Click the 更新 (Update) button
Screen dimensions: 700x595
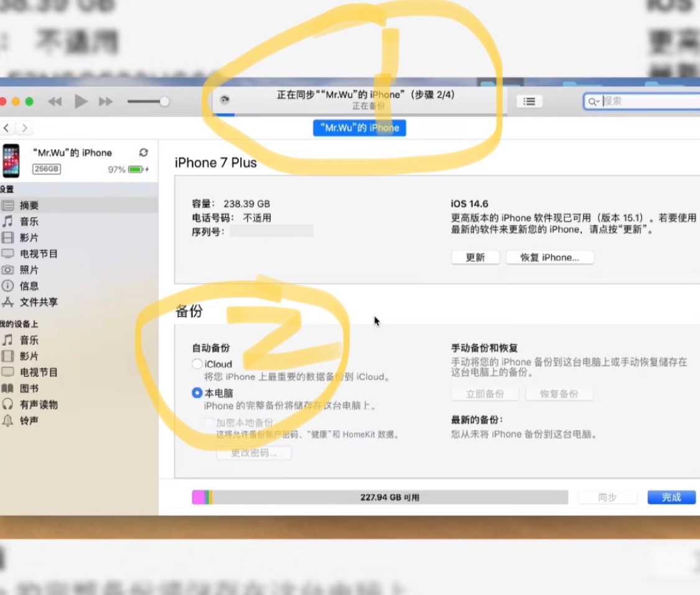tap(475, 257)
